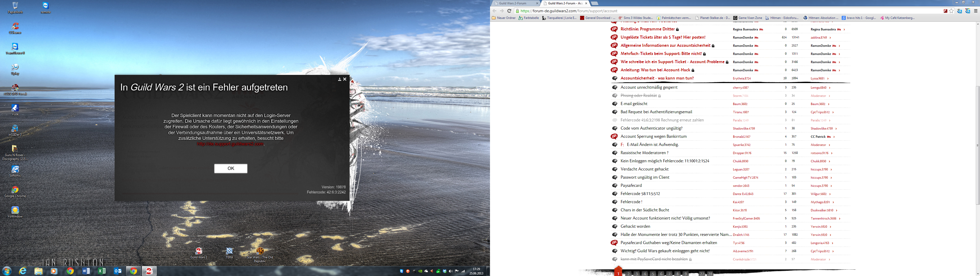Jump to last post arrow in Chars in der Südlicht Bucht row
This screenshot has height=276, width=980.
837,210
